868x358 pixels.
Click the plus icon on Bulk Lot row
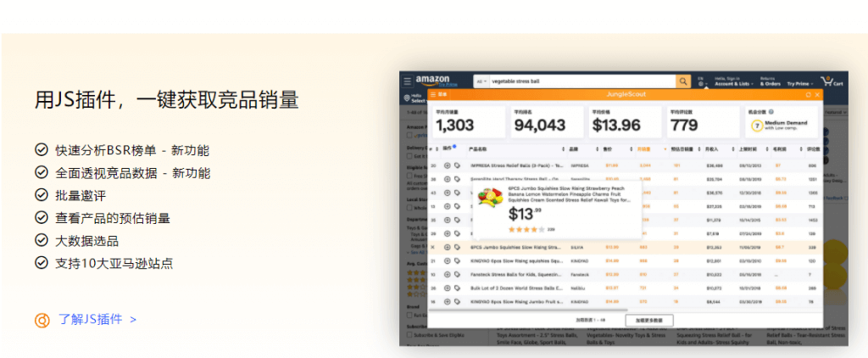pyautogui.click(x=448, y=288)
